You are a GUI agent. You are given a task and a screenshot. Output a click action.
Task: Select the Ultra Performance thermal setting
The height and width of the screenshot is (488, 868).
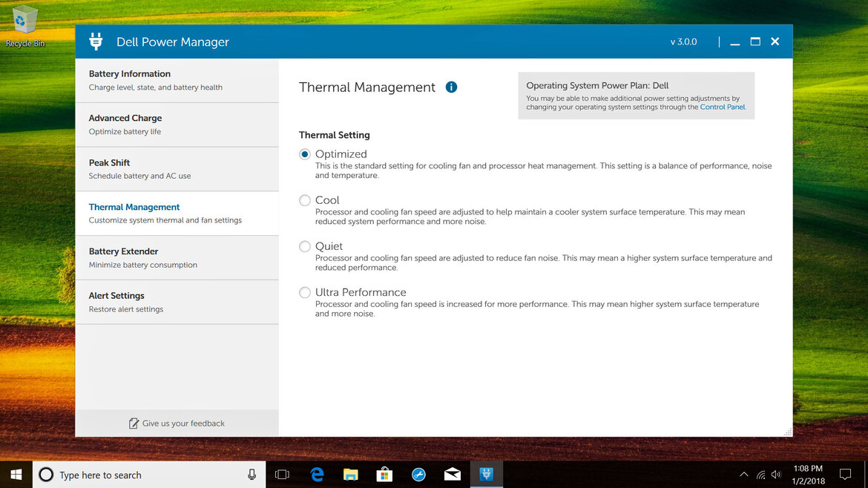(x=304, y=292)
